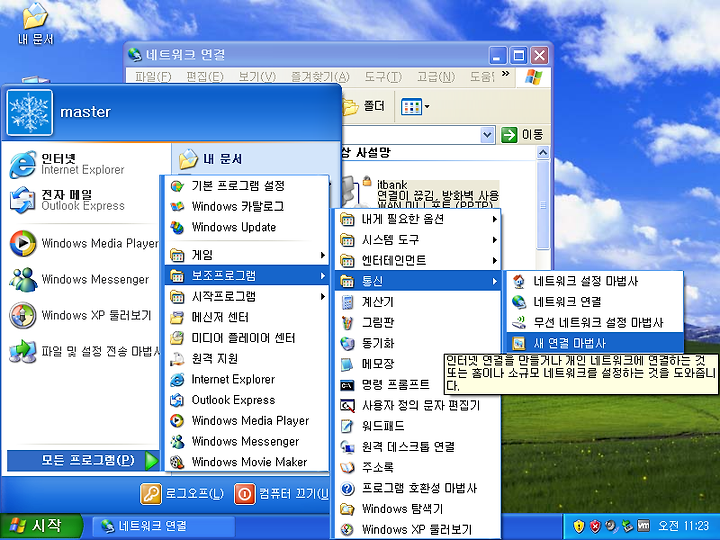The height and width of the screenshot is (540, 720).
Task: Launch Windows Media Player from programs list
Action: (247, 420)
